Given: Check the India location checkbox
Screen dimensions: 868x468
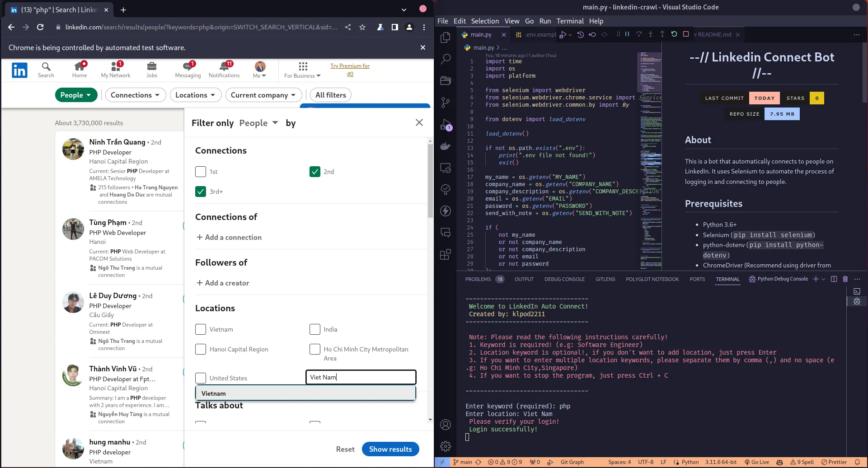Looking at the screenshot, I should click(x=315, y=329).
